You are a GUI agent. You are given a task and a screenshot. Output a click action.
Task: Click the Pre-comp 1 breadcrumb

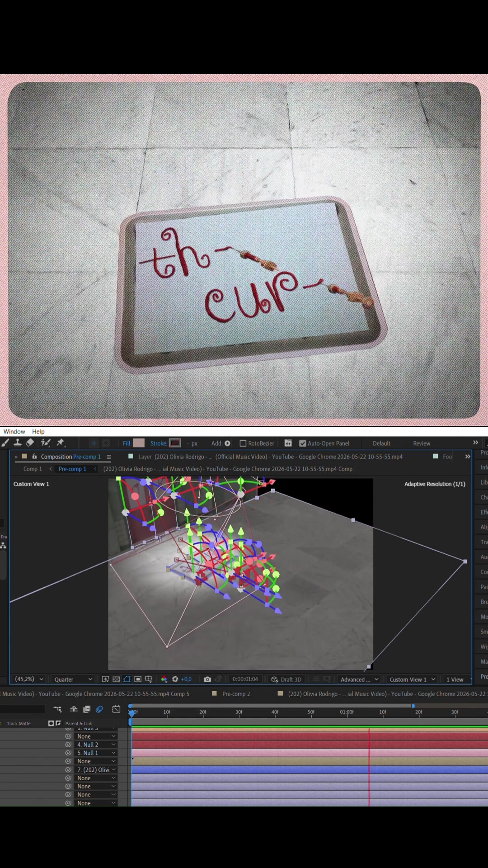[72, 469]
